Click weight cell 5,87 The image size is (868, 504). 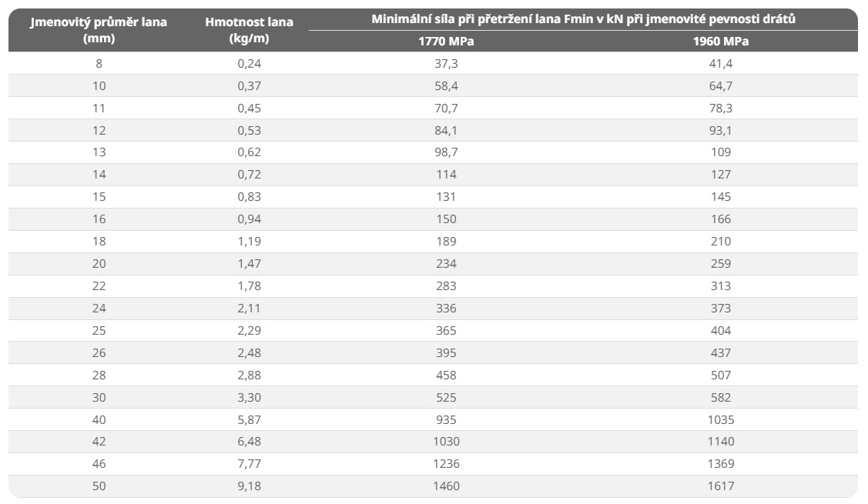click(x=249, y=419)
